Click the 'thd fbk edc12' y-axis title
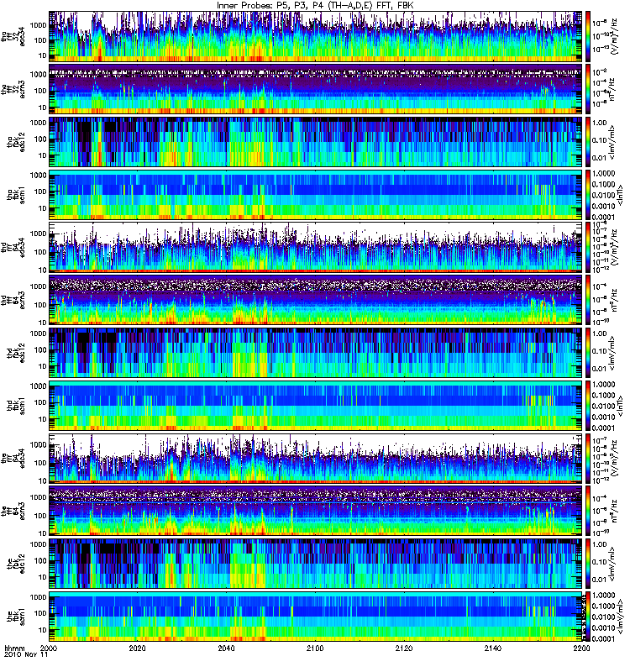630x672 pixels. 16,353
